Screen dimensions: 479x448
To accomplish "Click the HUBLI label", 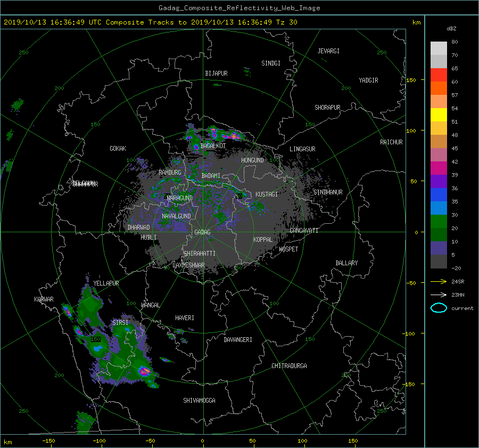I will (x=148, y=237).
